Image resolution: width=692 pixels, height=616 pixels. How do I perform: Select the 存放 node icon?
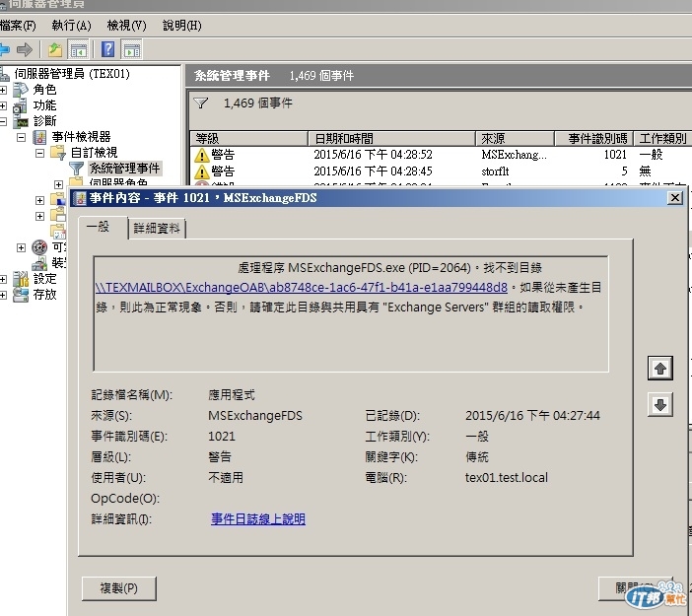(21, 295)
